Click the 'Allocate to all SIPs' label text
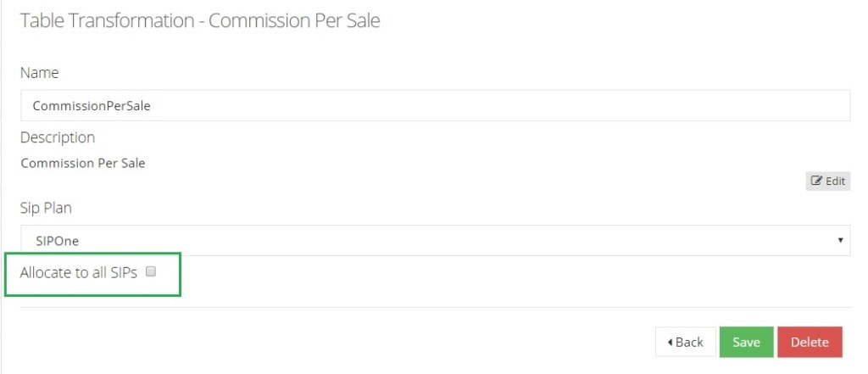This screenshot has width=868, height=374. (x=78, y=272)
